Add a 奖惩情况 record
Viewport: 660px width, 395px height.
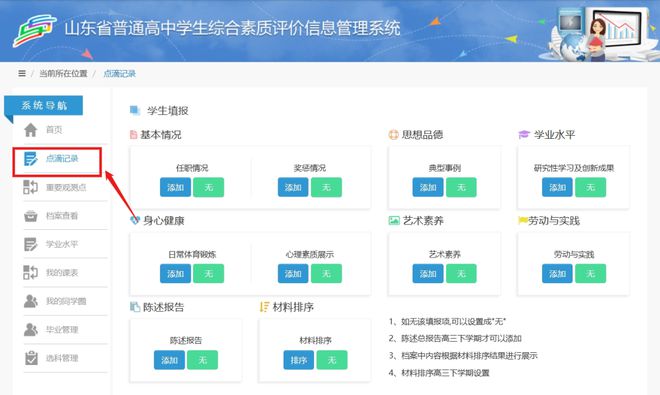pyautogui.click(x=293, y=187)
